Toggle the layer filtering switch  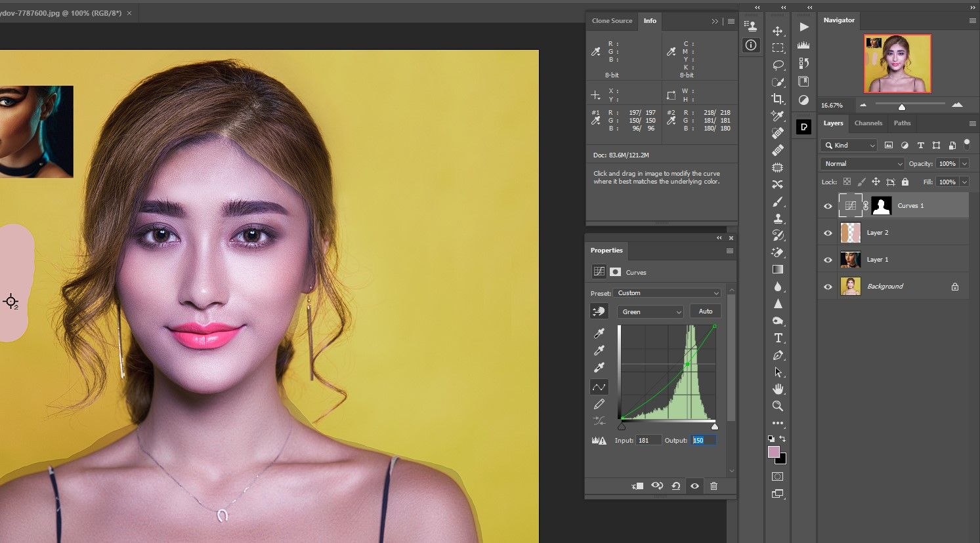click(966, 143)
